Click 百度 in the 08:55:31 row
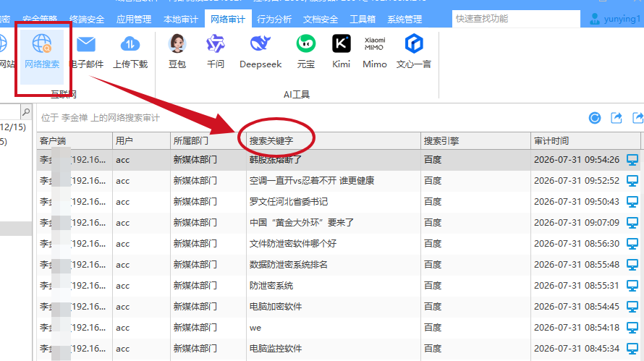Image resolution: width=644 pixels, height=361 pixels. [x=433, y=286]
